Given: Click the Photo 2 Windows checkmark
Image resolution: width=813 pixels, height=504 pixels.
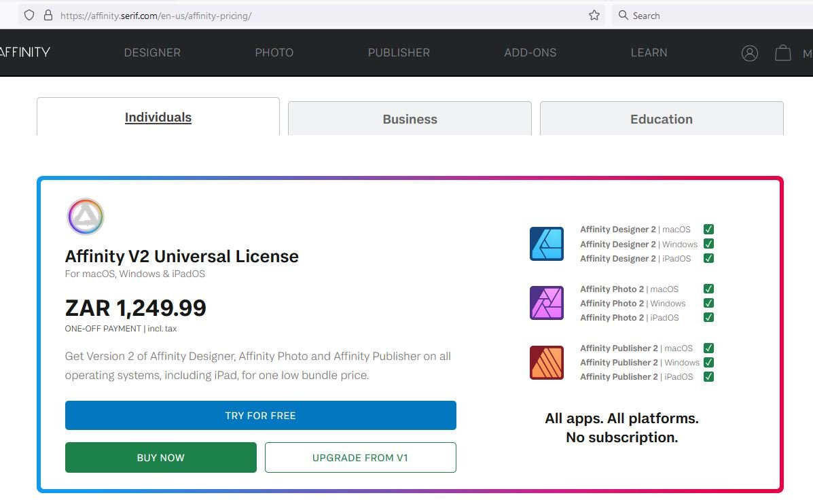Looking at the screenshot, I should (709, 303).
